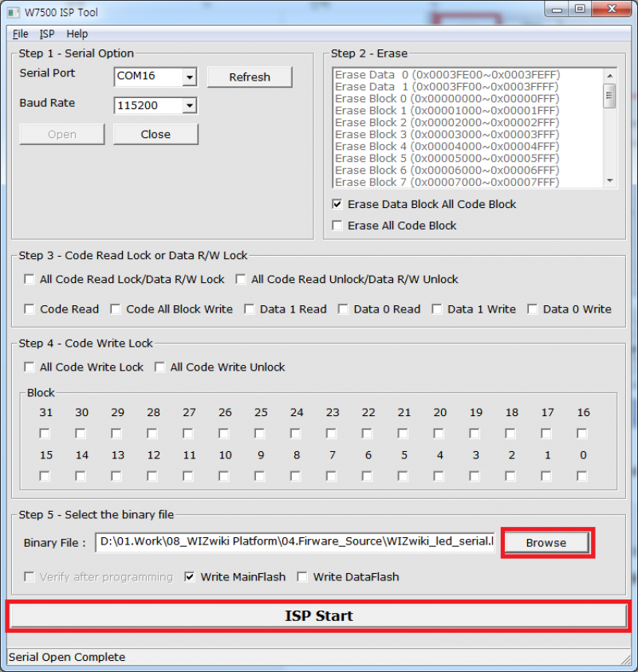638x672 pixels.
Task: Expand the Serial Port COM16 dropdown
Action: [x=189, y=77]
